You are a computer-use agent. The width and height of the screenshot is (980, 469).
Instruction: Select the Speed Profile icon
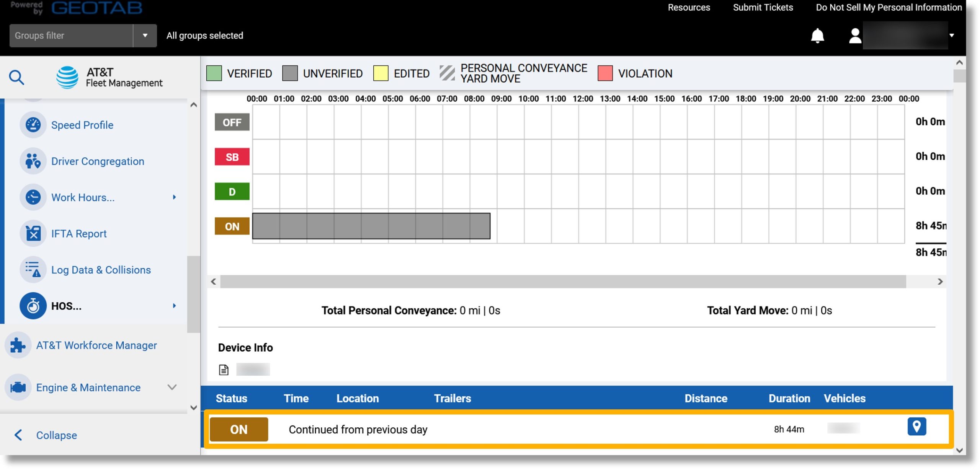click(33, 125)
